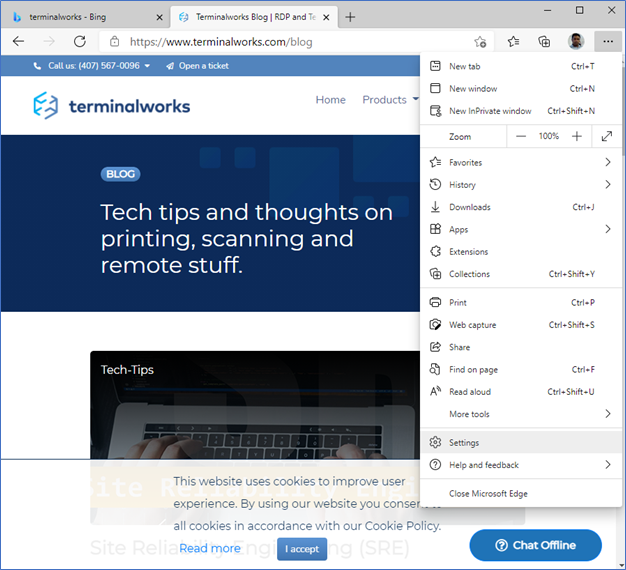
Task: Open a new tab with plus button
Action: 350,17
